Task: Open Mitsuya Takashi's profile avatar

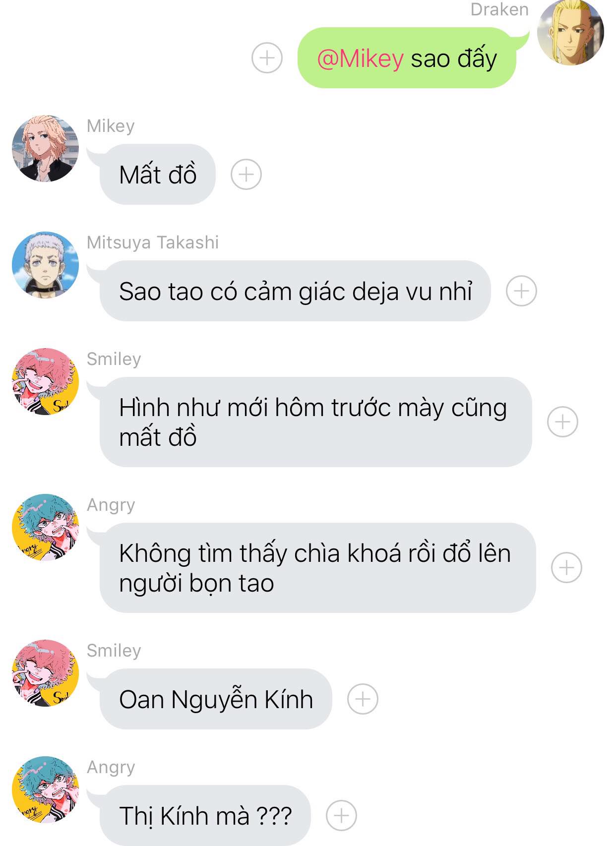Action: tap(45, 265)
